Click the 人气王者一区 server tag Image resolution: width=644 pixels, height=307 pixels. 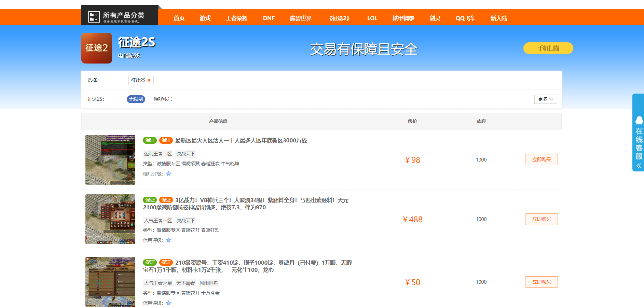coord(158,221)
